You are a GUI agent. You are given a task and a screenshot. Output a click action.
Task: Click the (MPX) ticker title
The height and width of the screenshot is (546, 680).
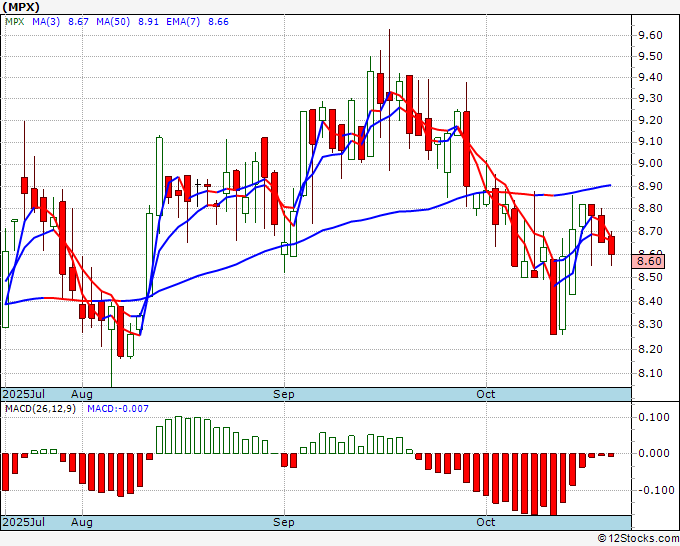pos(21,7)
